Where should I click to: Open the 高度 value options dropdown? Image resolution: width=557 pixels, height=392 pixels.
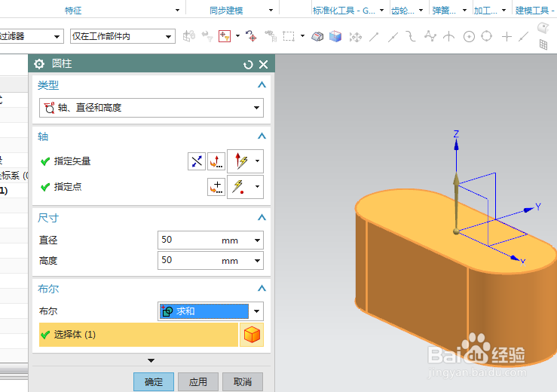258,261
